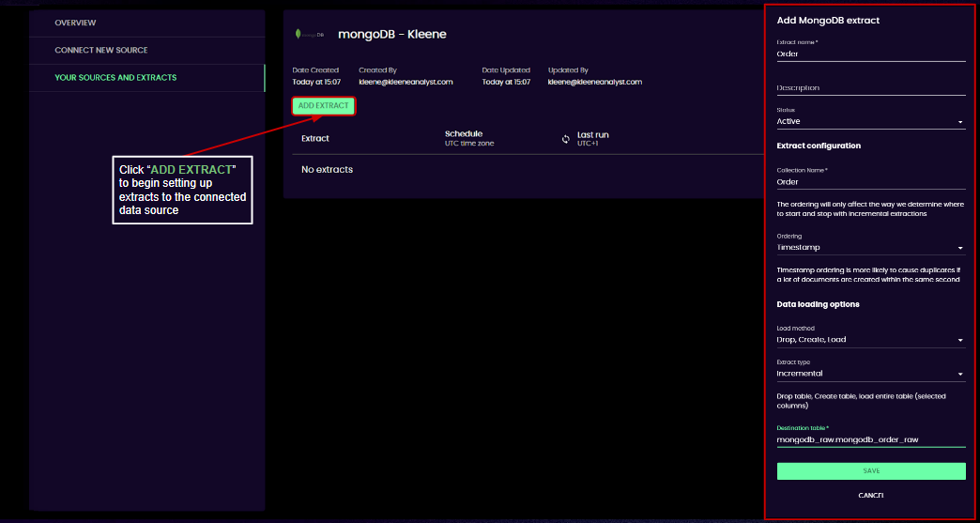
Task: Click the Description input field
Action: point(871,88)
